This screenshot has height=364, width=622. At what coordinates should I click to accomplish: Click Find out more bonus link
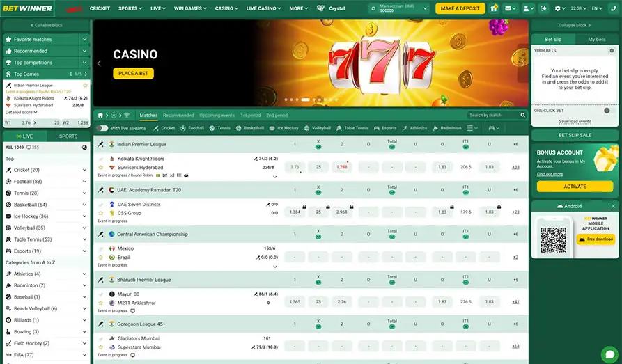pos(550,174)
